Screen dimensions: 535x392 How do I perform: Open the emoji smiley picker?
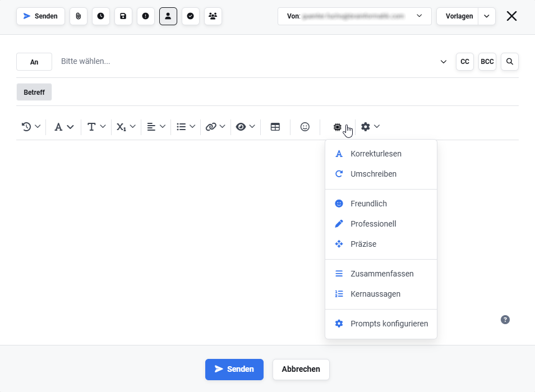[x=305, y=127]
